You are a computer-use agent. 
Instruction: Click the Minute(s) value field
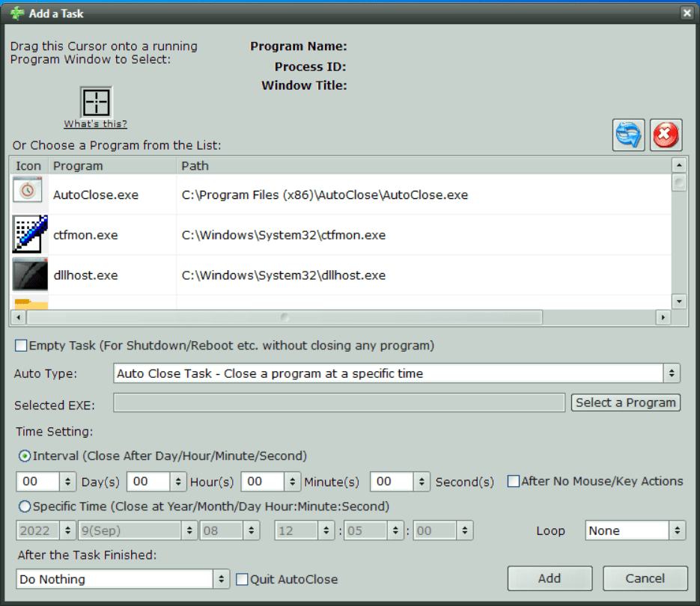(263, 482)
